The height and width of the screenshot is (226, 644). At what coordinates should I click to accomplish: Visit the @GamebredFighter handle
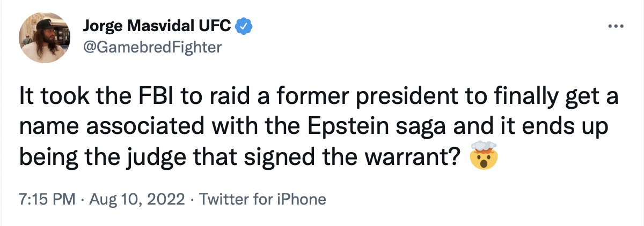[152, 47]
